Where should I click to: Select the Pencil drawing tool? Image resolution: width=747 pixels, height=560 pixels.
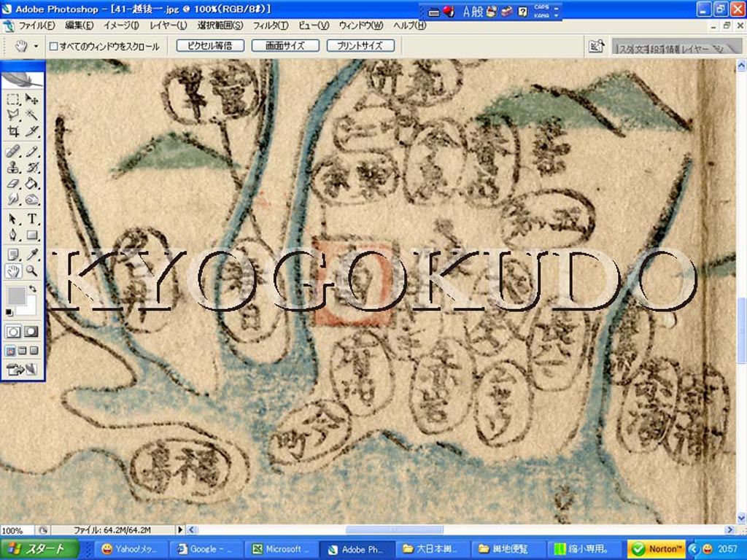pyautogui.click(x=31, y=152)
